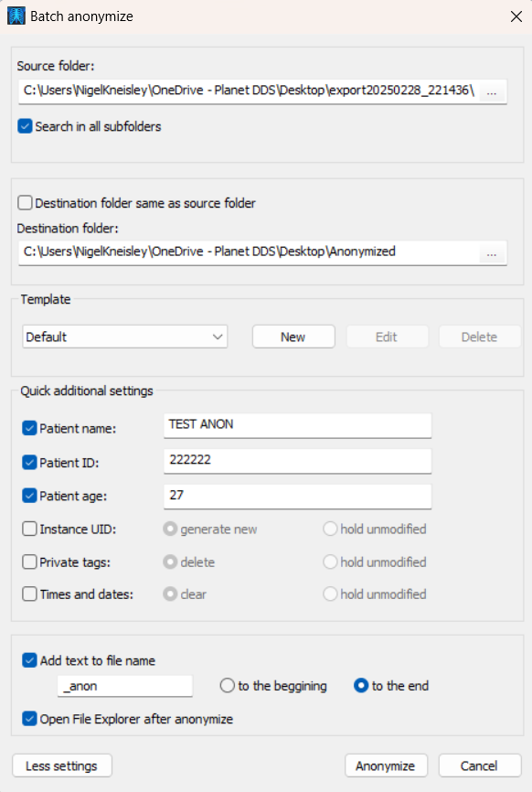Viewport: 532px width, 792px height.
Task: Browse for source folder with ellipsis button
Action: point(492,92)
